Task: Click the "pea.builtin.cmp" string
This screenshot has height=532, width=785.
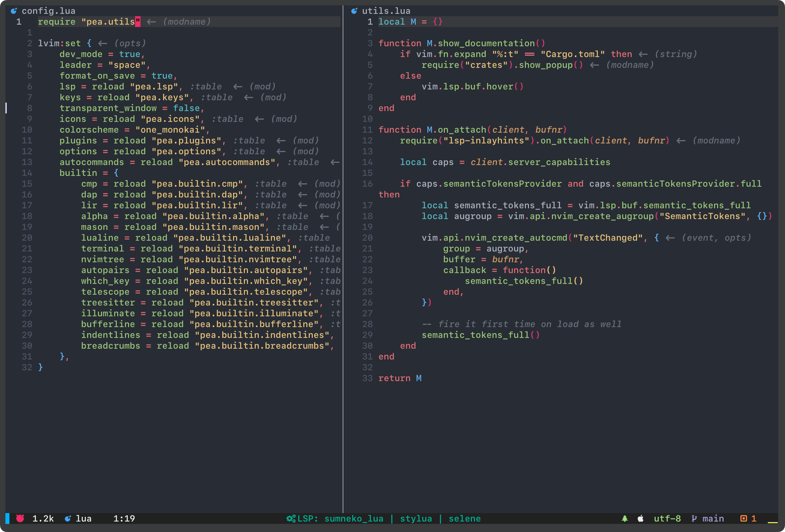Action: pyautogui.click(x=197, y=184)
